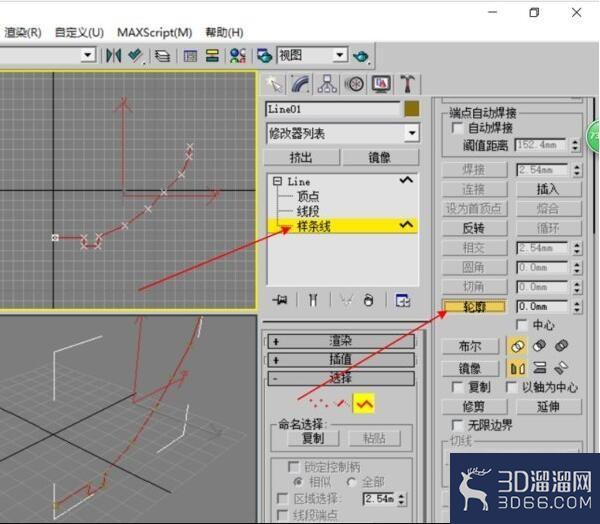Open the named selection sets dropdown arrow

[88, 56]
